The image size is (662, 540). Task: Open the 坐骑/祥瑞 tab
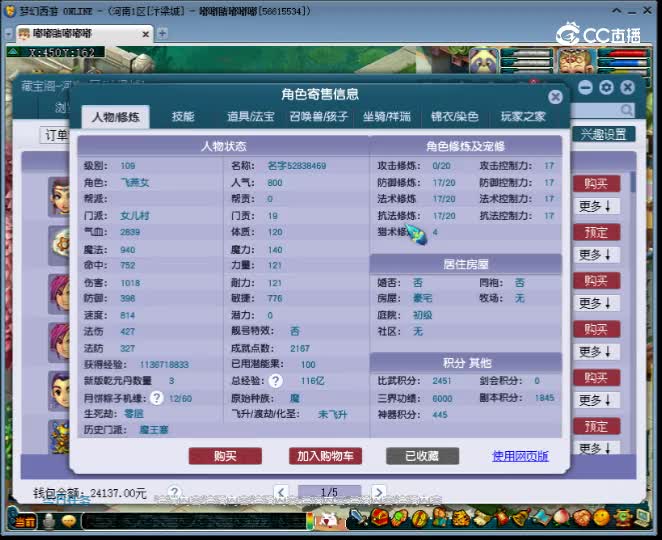(x=387, y=117)
